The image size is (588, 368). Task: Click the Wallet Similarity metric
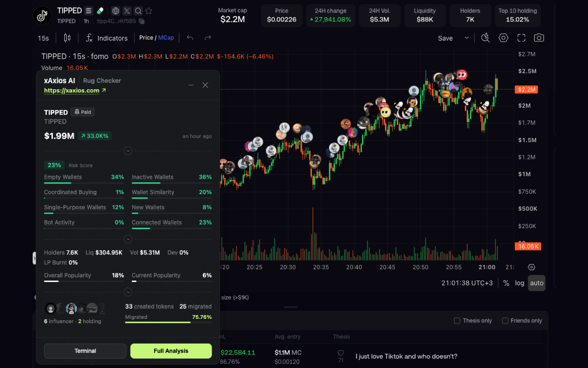[x=172, y=194]
